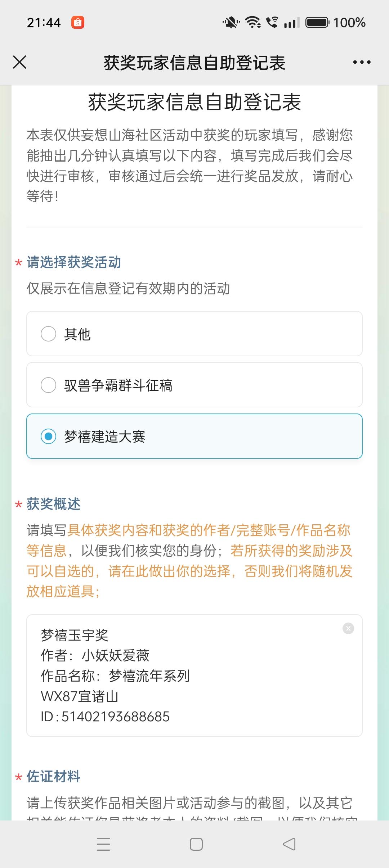Tap the Wi-Fi status icon
The width and height of the screenshot is (389, 868).
coord(253,22)
